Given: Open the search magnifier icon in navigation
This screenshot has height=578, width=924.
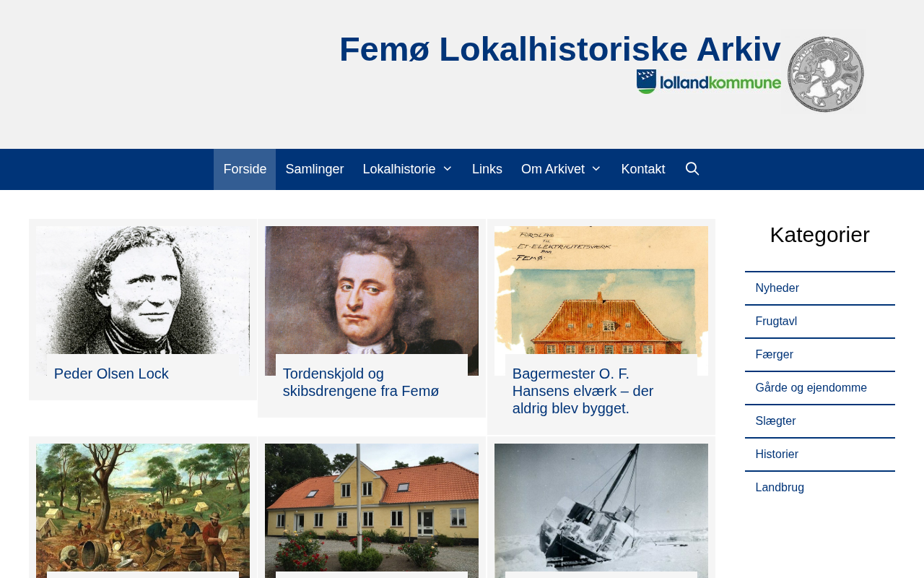Looking at the screenshot, I should click(692, 169).
